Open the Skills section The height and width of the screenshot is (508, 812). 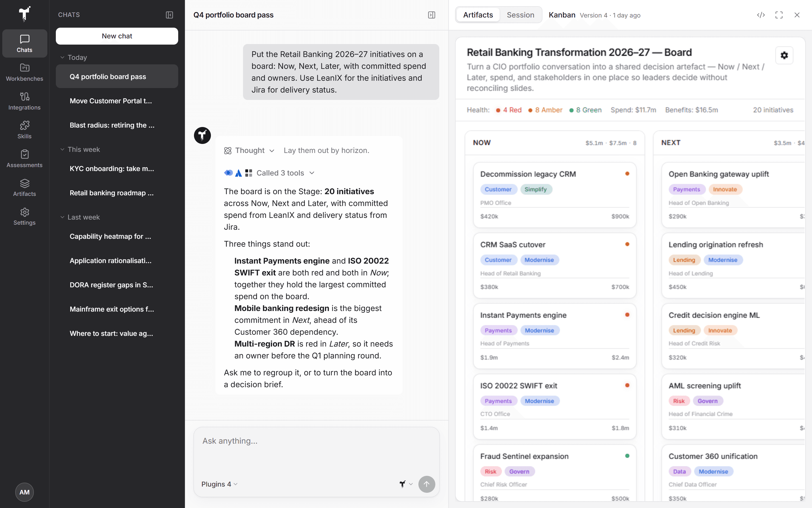click(x=25, y=130)
